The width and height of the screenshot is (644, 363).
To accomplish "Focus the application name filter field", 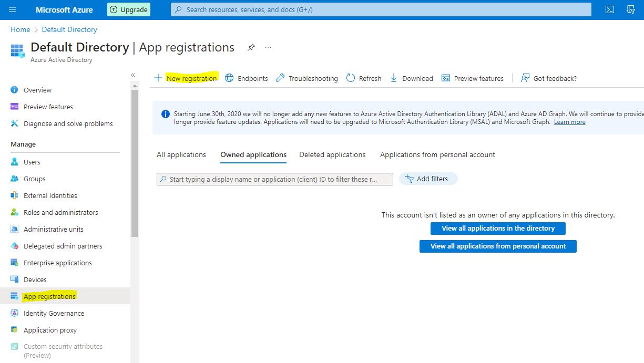I will (274, 179).
